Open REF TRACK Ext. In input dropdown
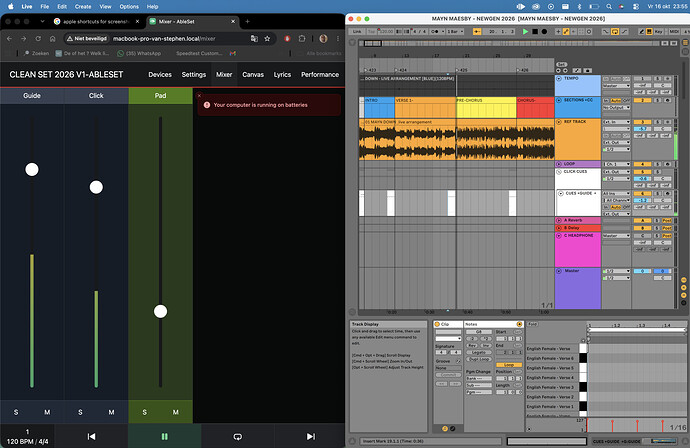Viewport: 690px width, 448px height. click(617, 122)
